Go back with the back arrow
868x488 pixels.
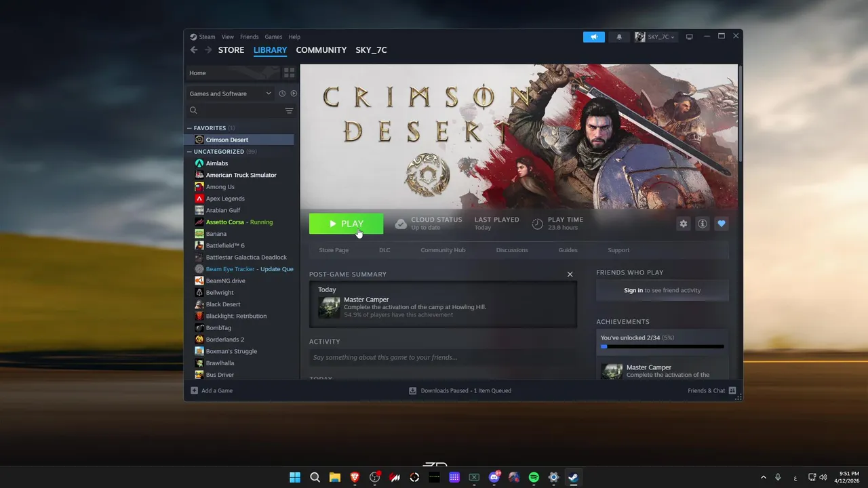(x=194, y=50)
